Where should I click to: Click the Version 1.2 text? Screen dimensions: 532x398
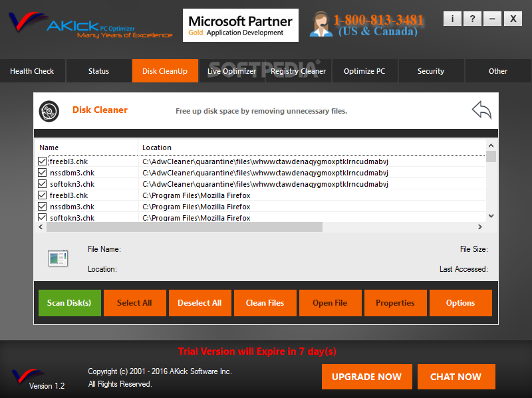tap(47, 386)
